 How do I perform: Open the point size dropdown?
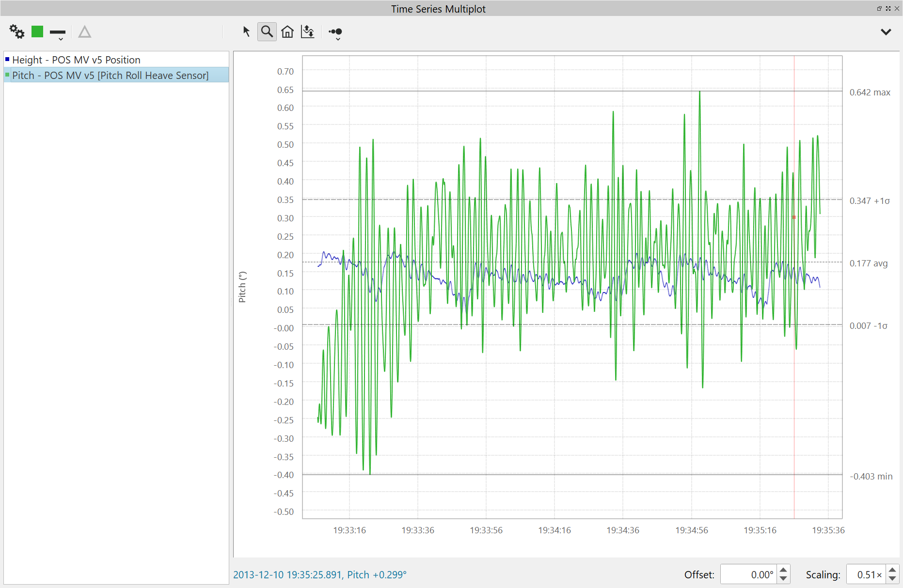tap(335, 33)
